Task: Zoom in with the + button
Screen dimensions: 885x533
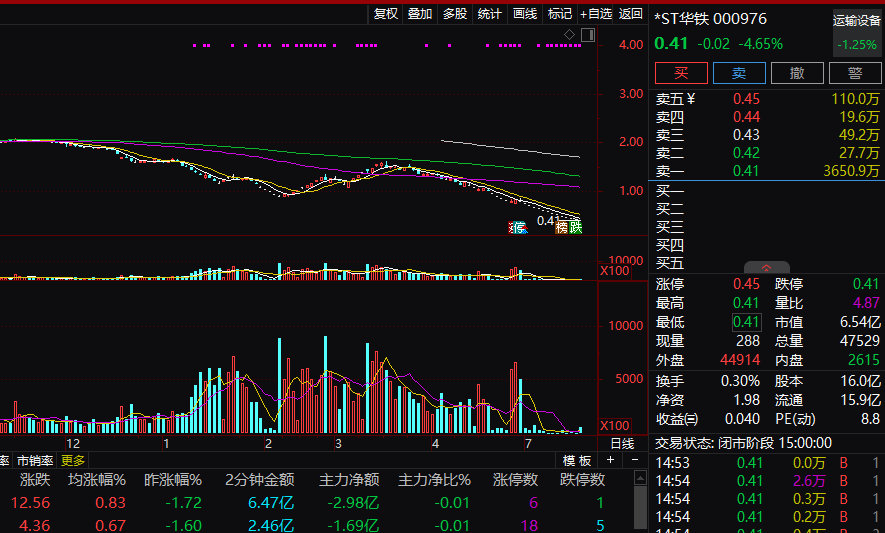Action: (610, 460)
